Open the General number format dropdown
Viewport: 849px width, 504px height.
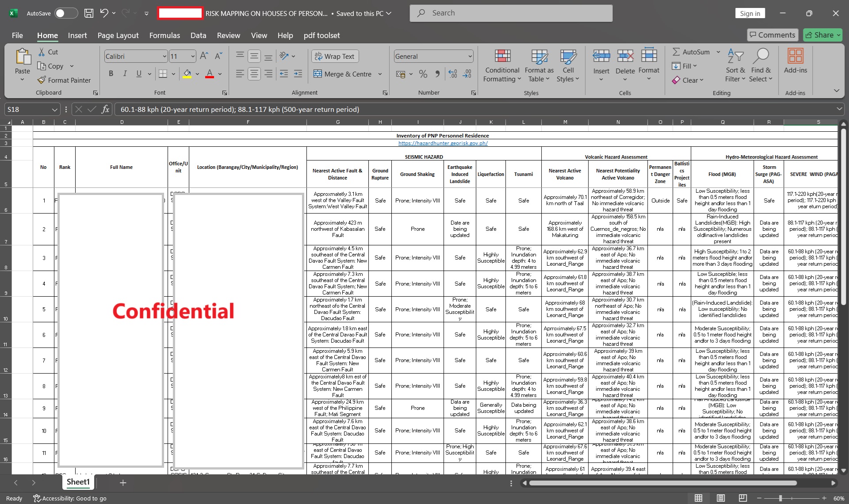[x=470, y=56]
